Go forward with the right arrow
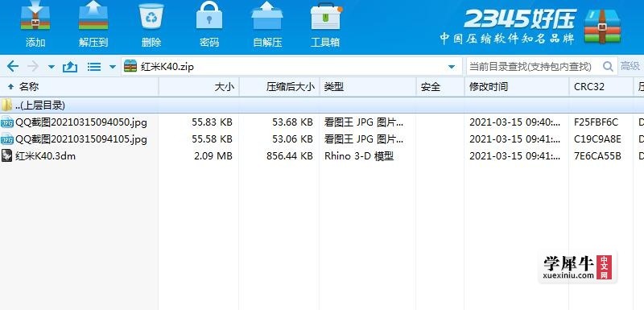Screen dimensions: 644x310 tap(32, 66)
